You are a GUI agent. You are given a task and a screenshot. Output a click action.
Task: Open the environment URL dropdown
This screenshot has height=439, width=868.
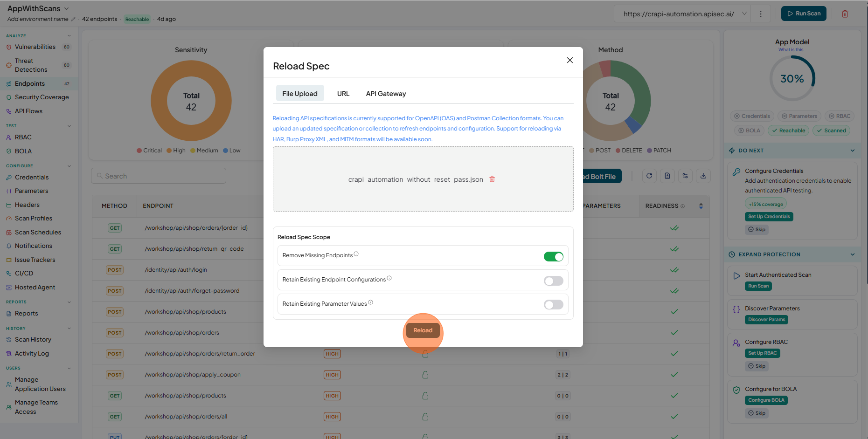click(x=744, y=14)
